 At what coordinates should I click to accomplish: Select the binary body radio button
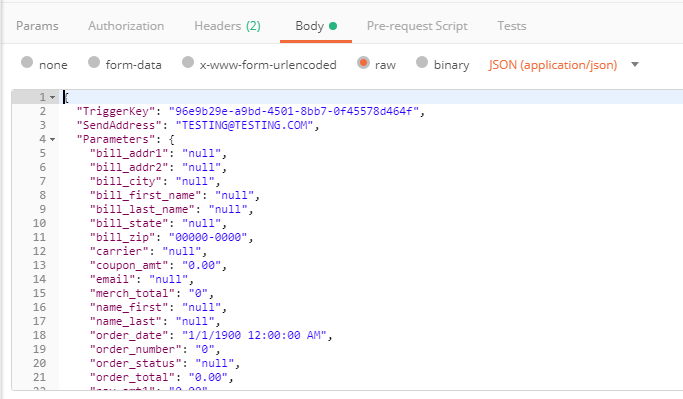coord(422,62)
